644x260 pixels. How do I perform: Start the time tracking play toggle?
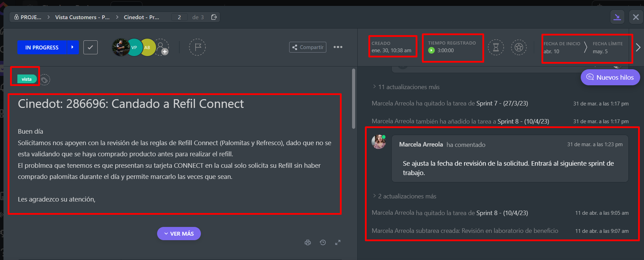click(x=431, y=50)
